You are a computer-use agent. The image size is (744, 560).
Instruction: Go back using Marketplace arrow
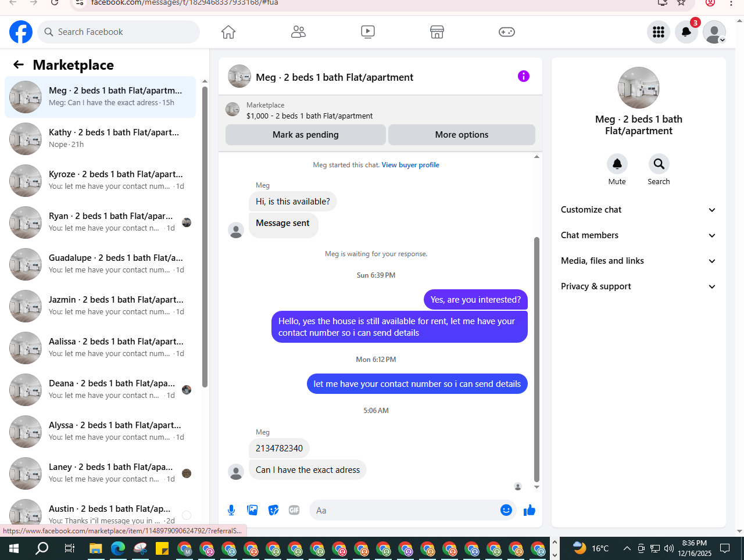(x=19, y=65)
